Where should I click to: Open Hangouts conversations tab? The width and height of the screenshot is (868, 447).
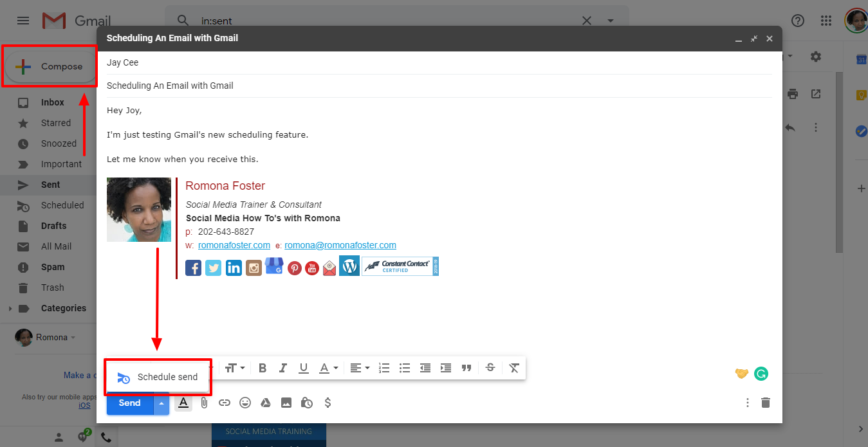83,437
